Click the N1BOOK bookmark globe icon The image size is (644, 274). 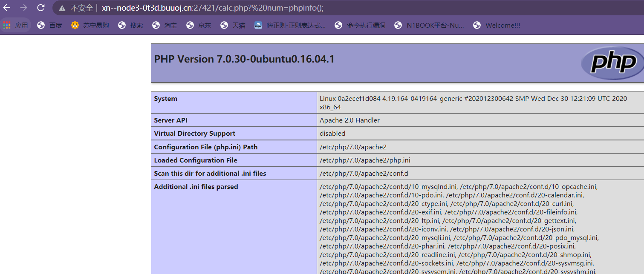click(x=398, y=26)
